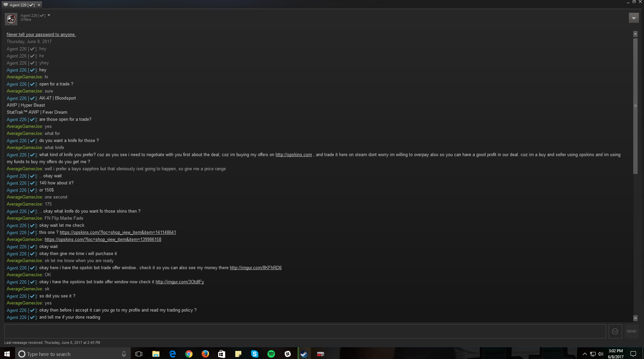This screenshot has height=359, width=644.
Task: Click the chat scrollbar down arrow
Action: click(635, 318)
